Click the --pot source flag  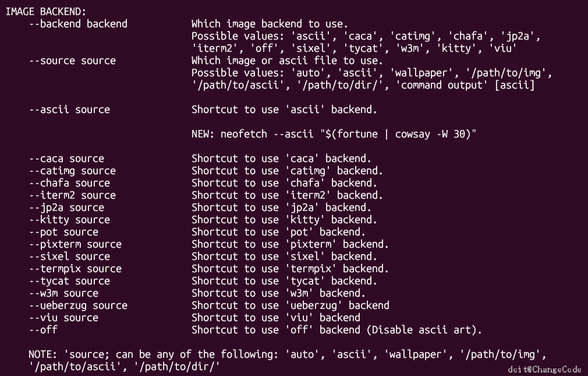(63, 232)
